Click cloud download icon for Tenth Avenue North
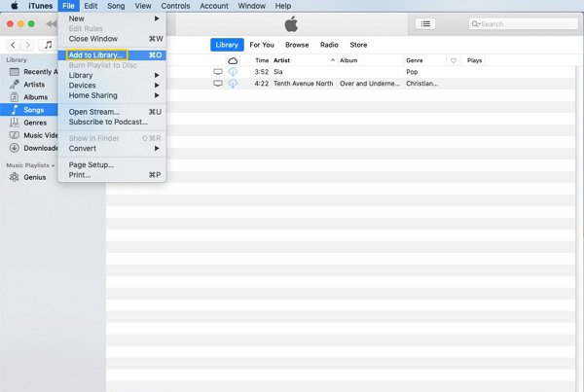 pos(233,84)
